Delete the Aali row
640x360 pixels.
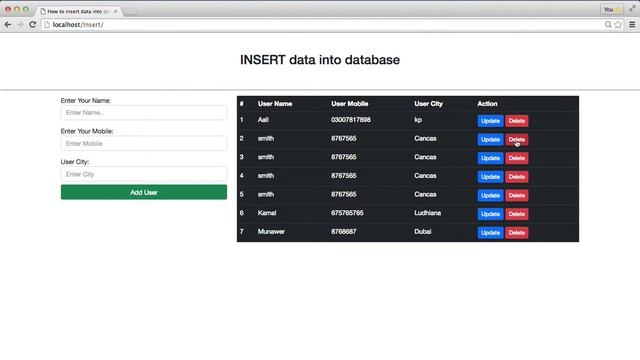(517, 121)
